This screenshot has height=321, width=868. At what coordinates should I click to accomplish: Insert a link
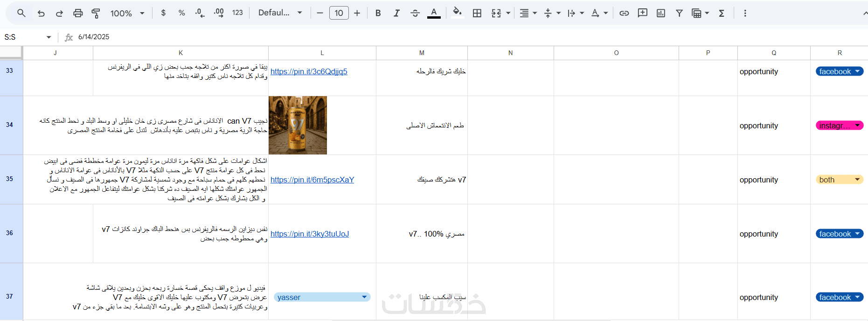point(624,13)
